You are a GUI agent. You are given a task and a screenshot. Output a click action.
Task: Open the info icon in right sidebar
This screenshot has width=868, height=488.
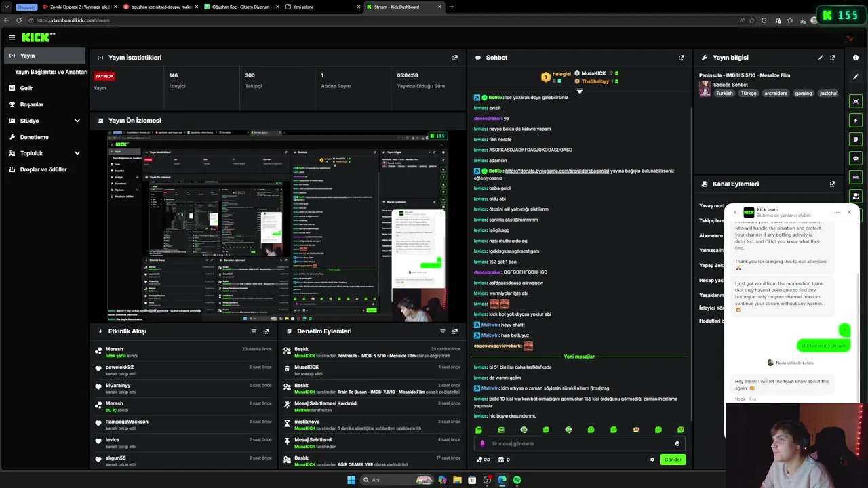point(856,58)
